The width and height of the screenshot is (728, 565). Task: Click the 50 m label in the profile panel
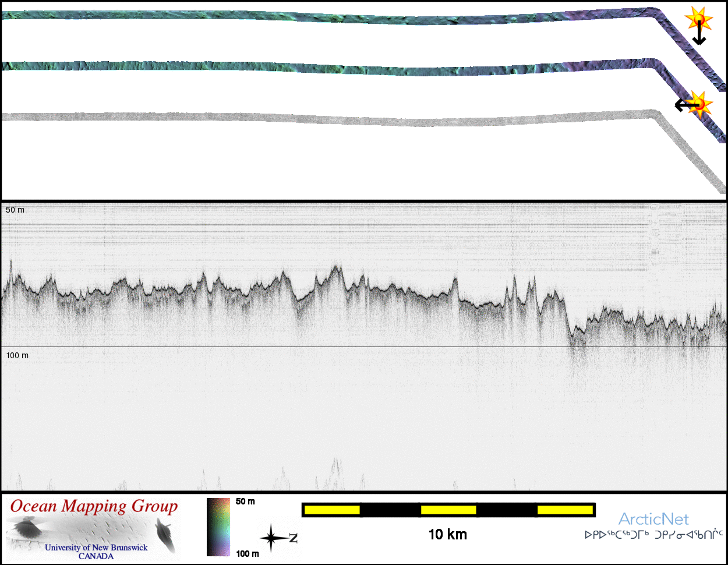coord(15,210)
